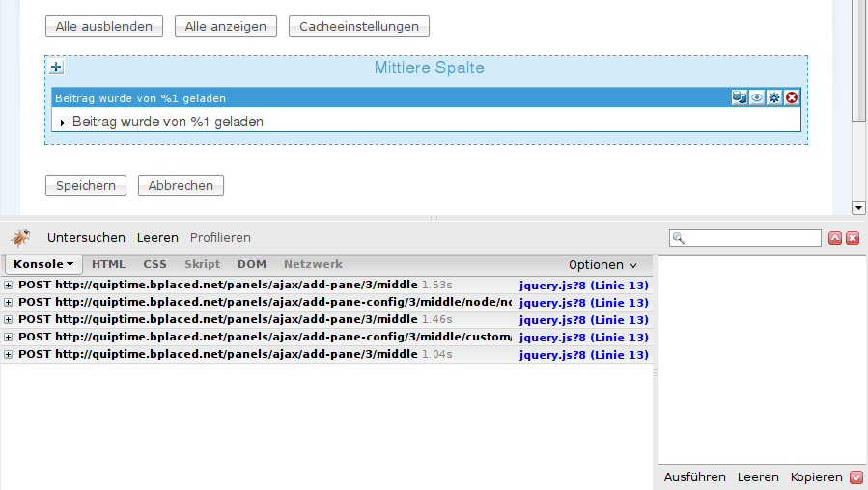This screenshot has width=868, height=490.
Task: Click the Firebug bug logo icon
Action: (20, 237)
